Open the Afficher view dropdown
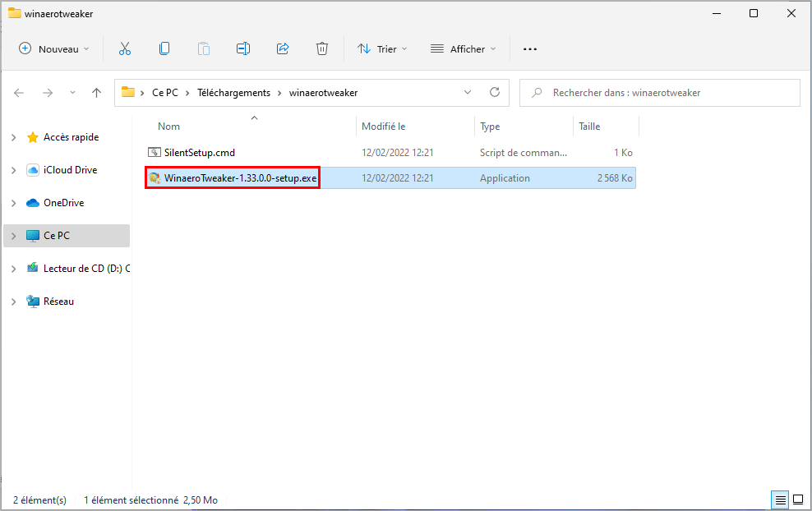 (x=463, y=49)
